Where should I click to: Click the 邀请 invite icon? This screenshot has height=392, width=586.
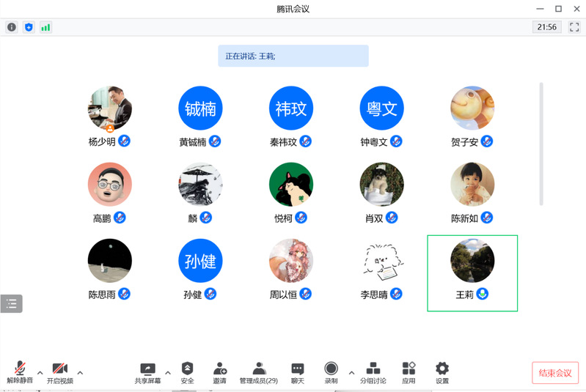click(219, 369)
